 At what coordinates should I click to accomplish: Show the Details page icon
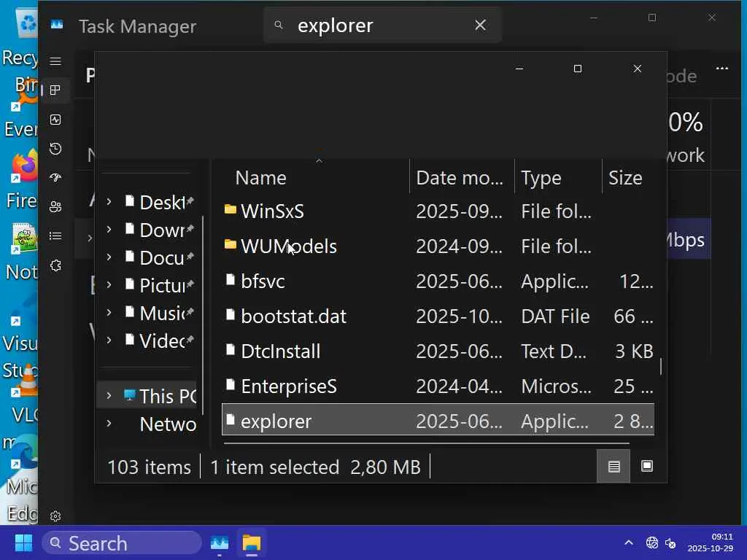pos(55,236)
